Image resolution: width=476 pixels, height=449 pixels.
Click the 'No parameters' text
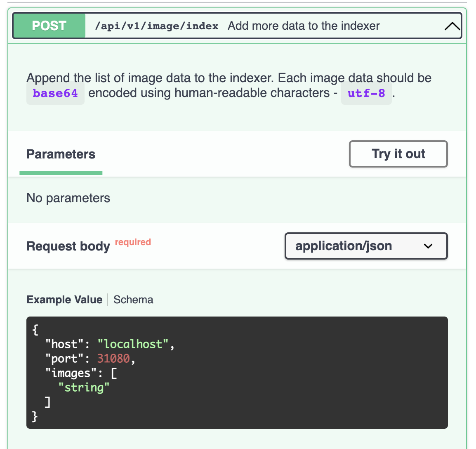[x=68, y=198]
